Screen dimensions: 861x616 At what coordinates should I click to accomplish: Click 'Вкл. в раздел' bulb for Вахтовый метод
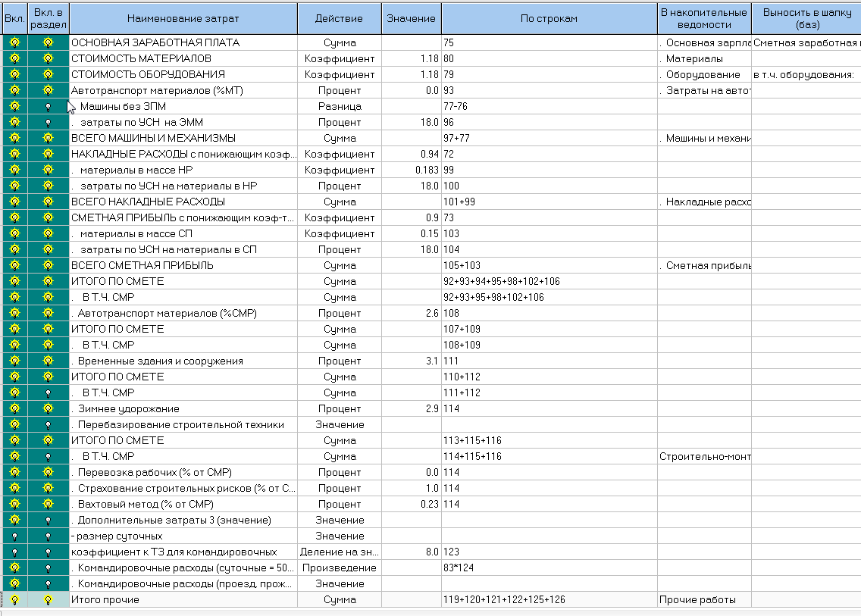pyautogui.click(x=49, y=505)
